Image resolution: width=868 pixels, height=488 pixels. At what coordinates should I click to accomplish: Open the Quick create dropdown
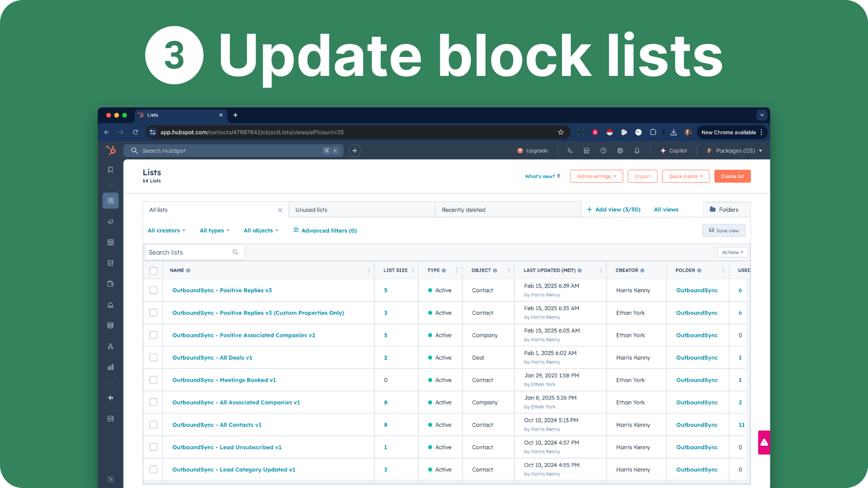686,176
